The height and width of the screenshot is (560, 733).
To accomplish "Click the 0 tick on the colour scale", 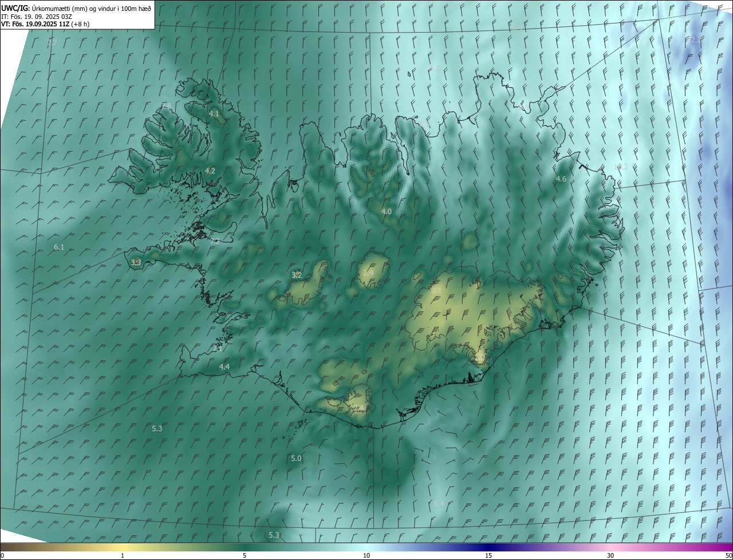I will pyautogui.click(x=2, y=555).
